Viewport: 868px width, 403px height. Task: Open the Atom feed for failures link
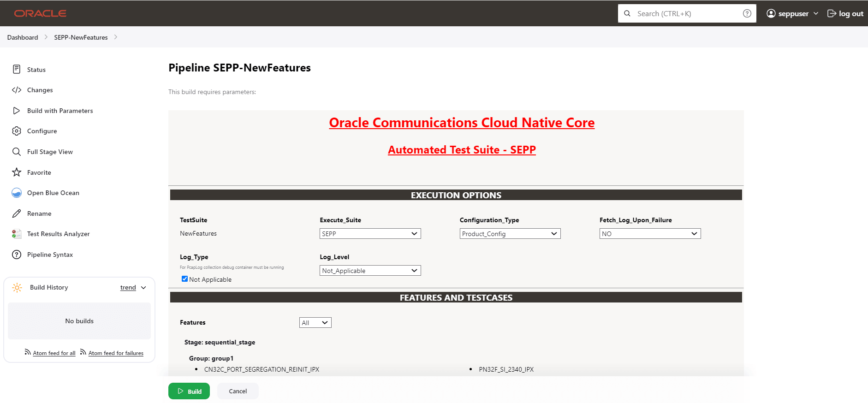[116, 353]
